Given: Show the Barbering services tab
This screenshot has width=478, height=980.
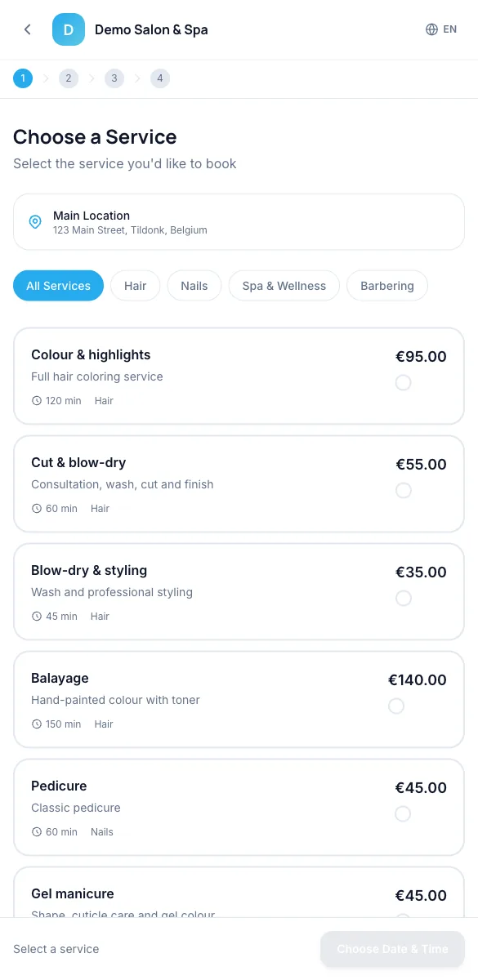Looking at the screenshot, I should (x=387, y=286).
